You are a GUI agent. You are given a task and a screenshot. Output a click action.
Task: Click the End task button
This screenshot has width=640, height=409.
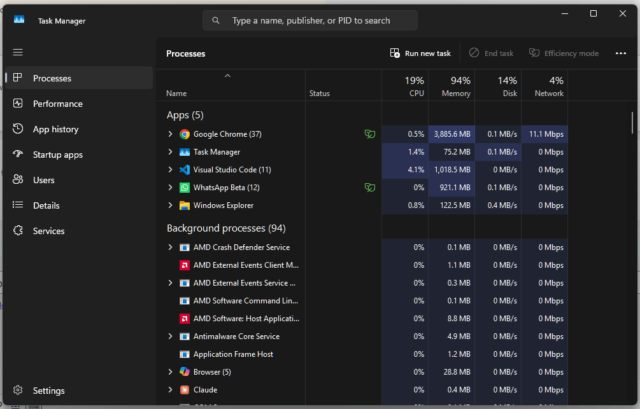[x=491, y=53]
